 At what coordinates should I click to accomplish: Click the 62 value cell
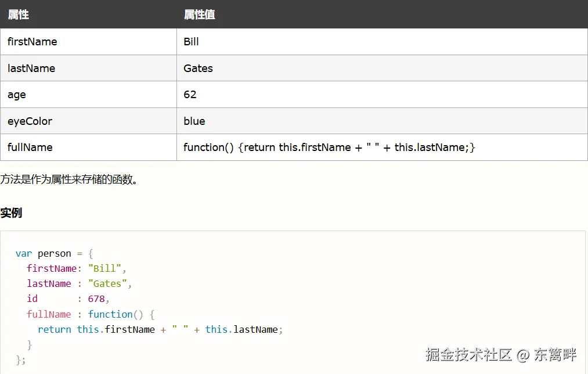point(190,95)
